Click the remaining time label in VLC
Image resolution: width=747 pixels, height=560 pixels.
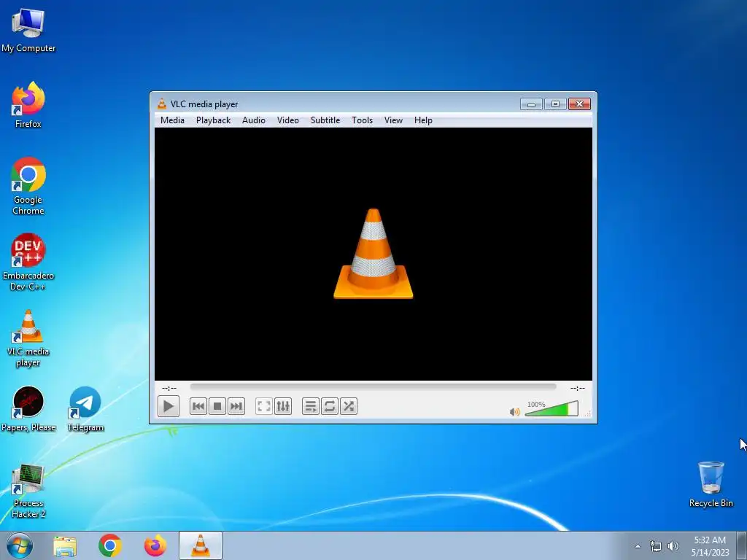point(578,388)
